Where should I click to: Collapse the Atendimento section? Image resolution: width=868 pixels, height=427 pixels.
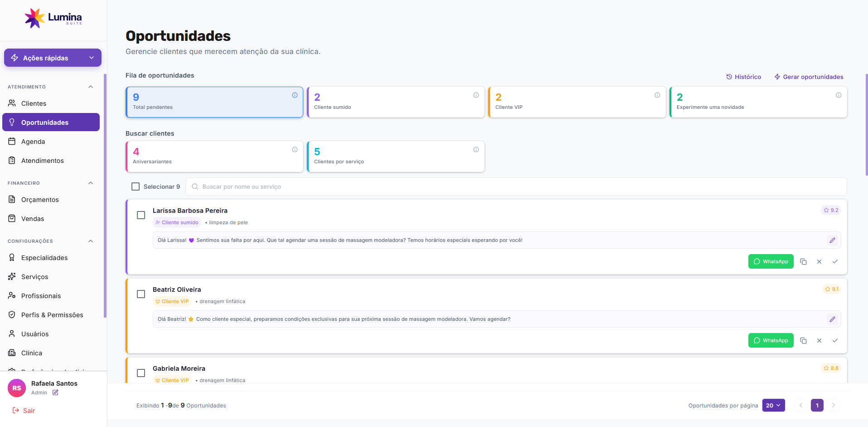tap(91, 87)
